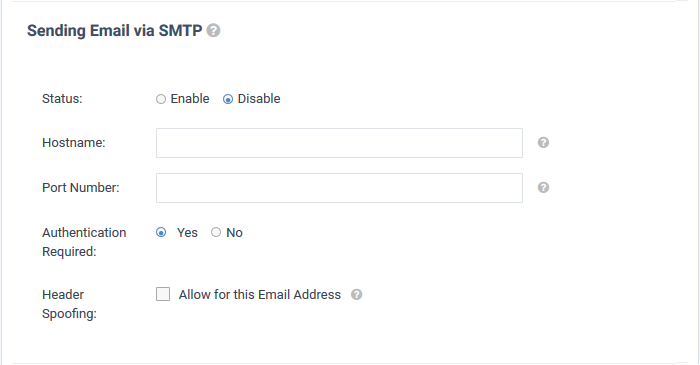Image resolution: width=700 pixels, height=365 pixels.
Task: Click the 'Sending Email via SMTP' heading text
Action: (115, 31)
